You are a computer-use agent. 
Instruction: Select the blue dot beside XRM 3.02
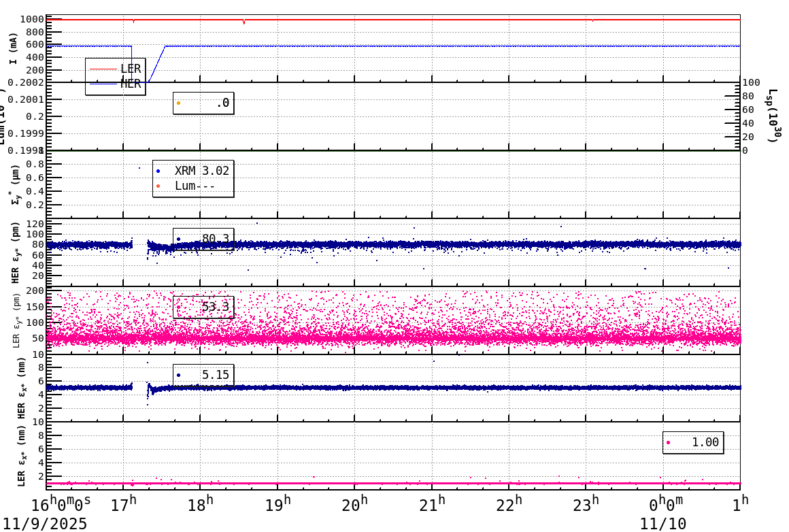[x=158, y=171]
